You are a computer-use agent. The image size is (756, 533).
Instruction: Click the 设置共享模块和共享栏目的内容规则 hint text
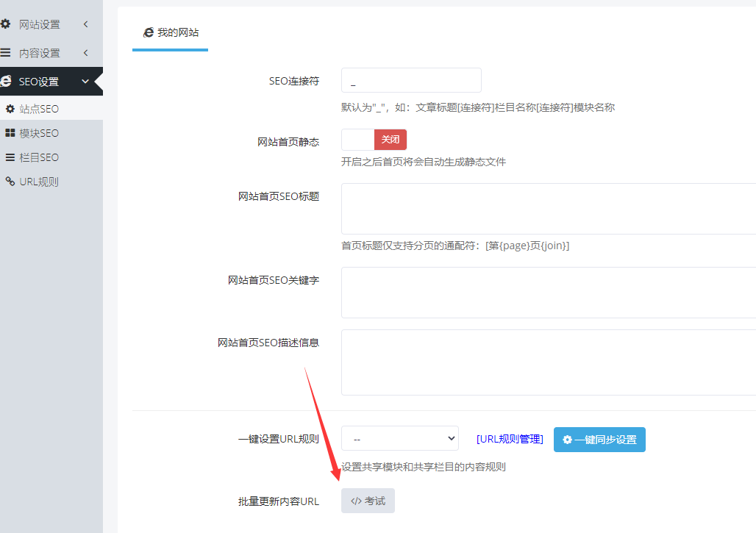(x=424, y=467)
